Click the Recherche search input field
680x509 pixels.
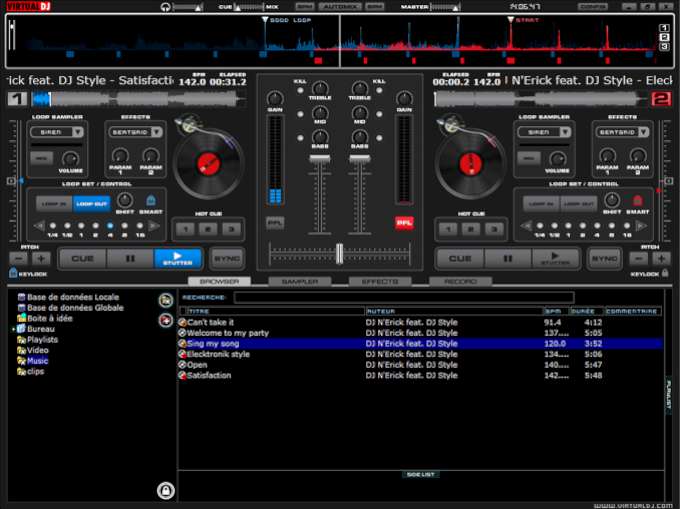click(404, 297)
